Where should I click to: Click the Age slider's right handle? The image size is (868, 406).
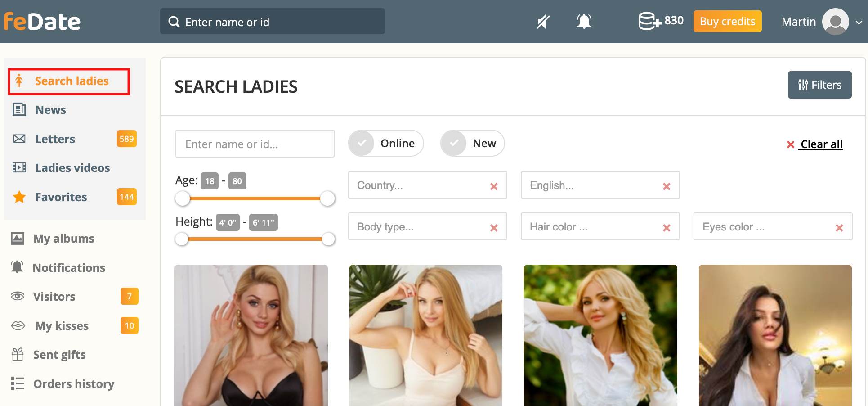click(x=327, y=198)
